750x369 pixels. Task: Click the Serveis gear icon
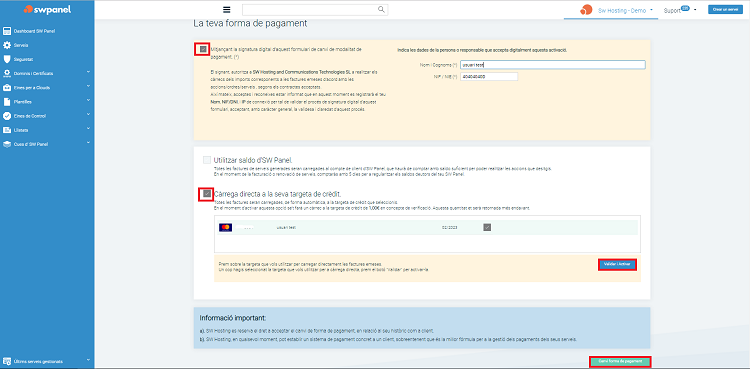pos(7,45)
